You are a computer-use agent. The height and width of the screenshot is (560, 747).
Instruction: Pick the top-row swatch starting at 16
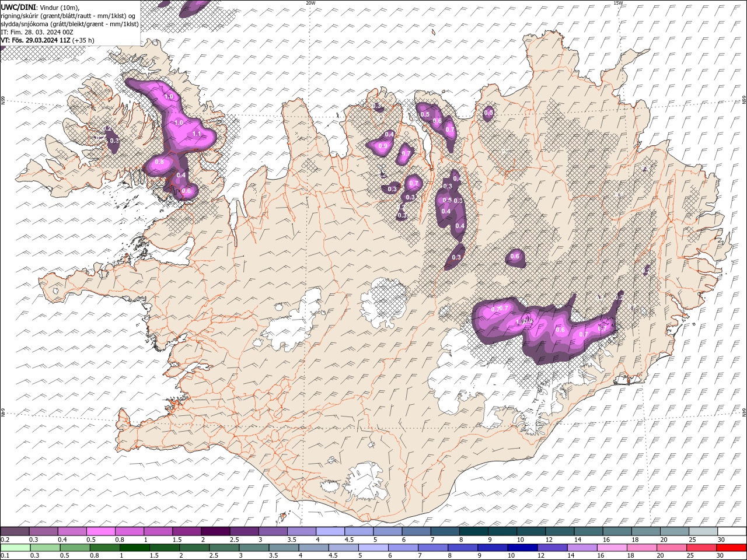pos(617,531)
